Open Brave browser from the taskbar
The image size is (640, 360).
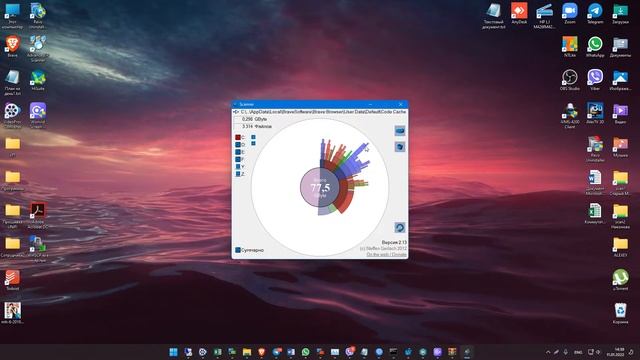coord(262,352)
